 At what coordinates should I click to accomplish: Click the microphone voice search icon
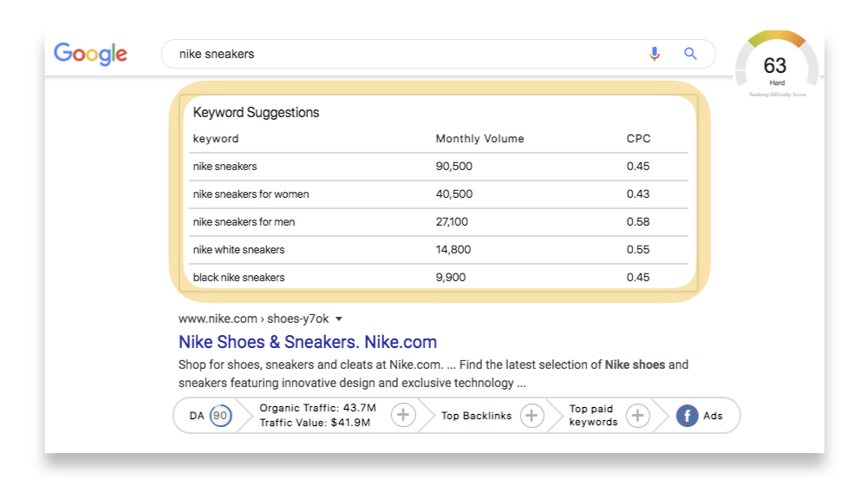click(x=655, y=54)
